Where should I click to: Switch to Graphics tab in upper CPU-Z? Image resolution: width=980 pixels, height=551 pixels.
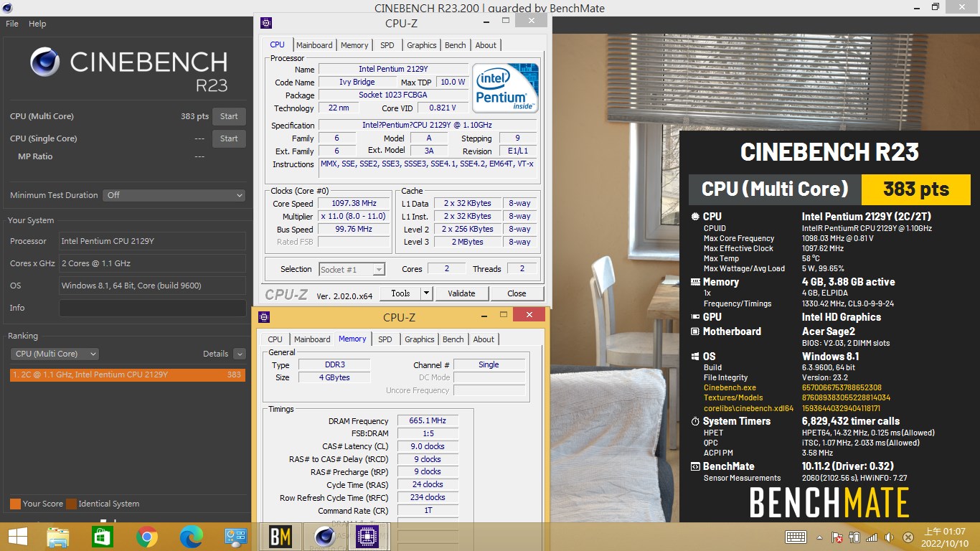coord(422,45)
